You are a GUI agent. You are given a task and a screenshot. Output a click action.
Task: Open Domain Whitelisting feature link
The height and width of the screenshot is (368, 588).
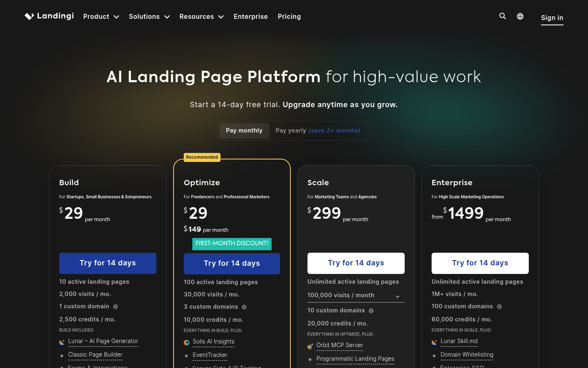(x=467, y=355)
